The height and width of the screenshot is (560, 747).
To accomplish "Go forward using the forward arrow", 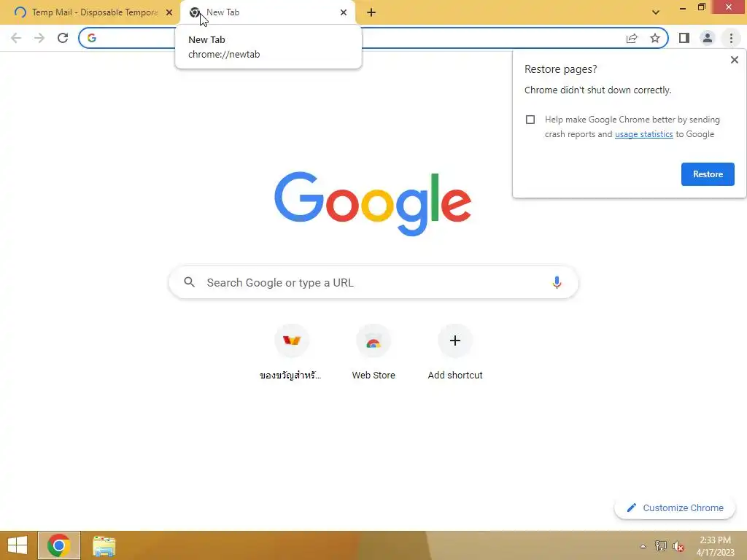I will [39, 38].
